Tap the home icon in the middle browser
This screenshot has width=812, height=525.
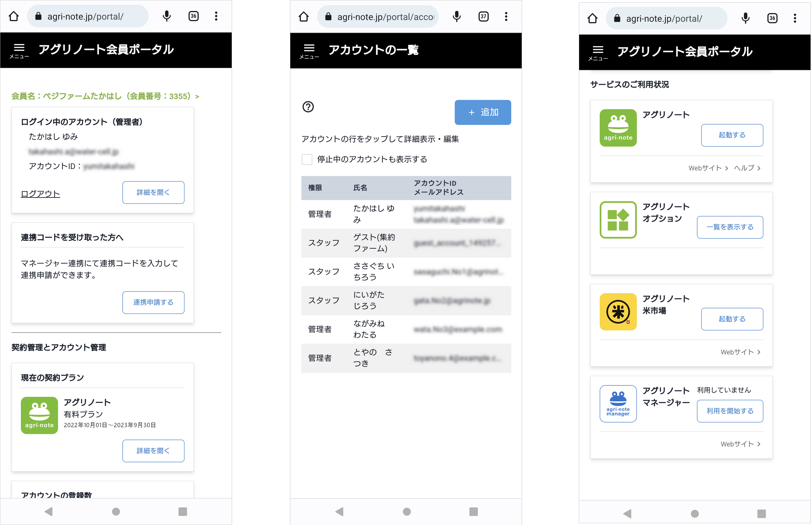tap(303, 16)
